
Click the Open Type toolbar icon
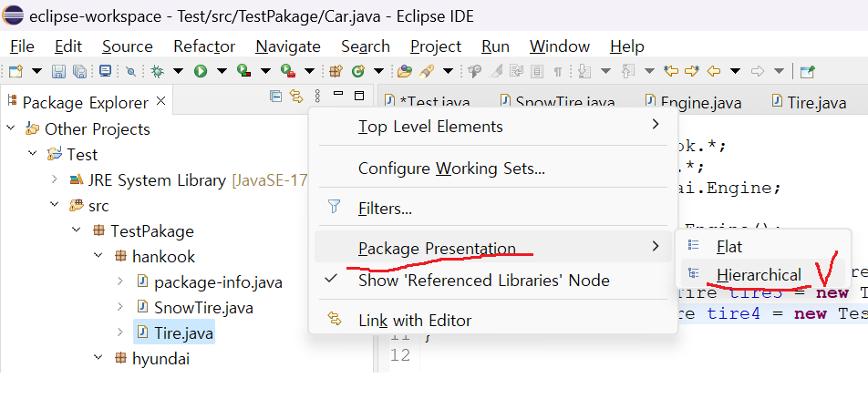(405, 71)
